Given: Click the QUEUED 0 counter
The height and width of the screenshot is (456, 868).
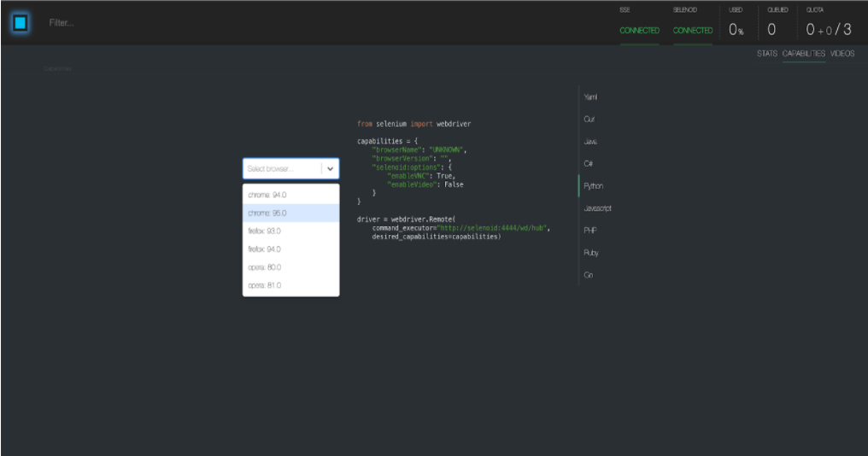Looking at the screenshot, I should (771, 29).
